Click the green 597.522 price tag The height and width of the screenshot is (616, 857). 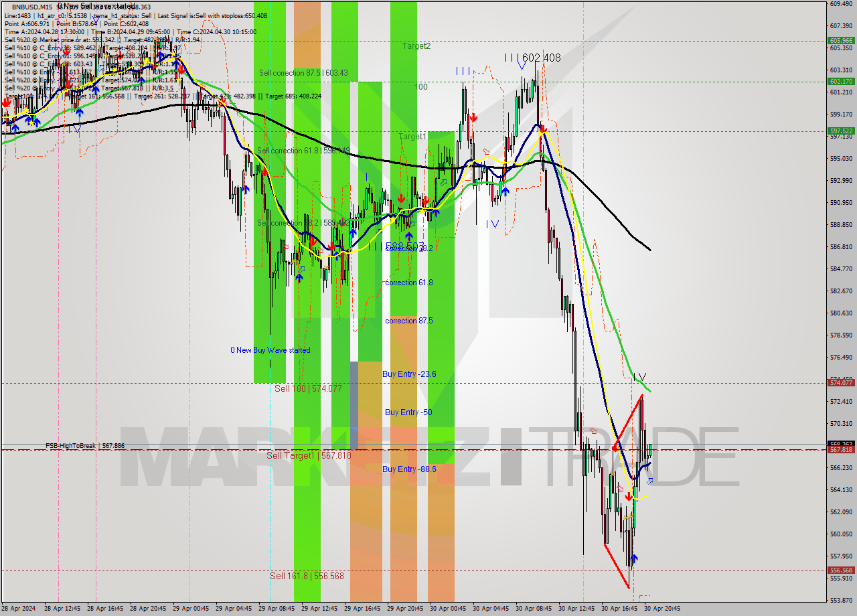coord(842,131)
